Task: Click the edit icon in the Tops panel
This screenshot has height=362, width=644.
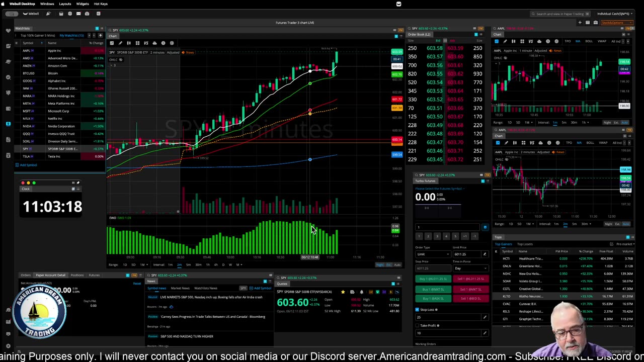Action: point(611,244)
